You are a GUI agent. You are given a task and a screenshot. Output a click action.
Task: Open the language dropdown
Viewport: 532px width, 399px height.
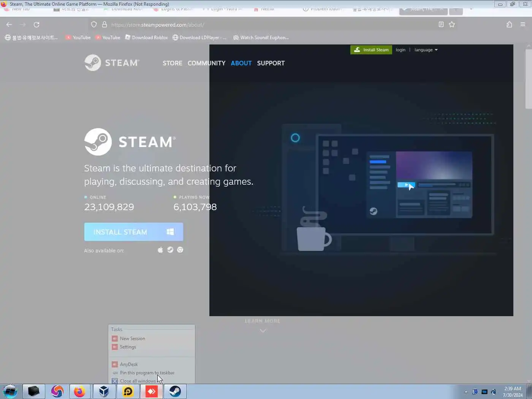coord(426,50)
